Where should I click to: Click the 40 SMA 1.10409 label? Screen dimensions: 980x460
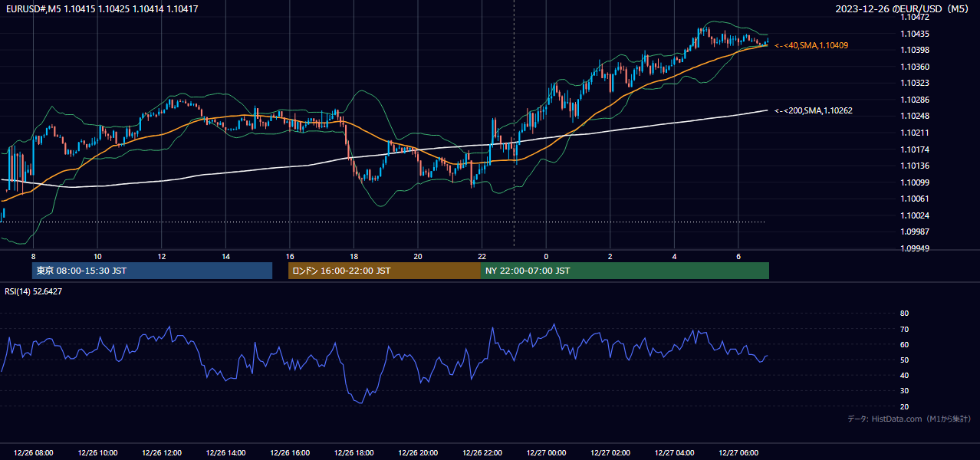(811, 45)
